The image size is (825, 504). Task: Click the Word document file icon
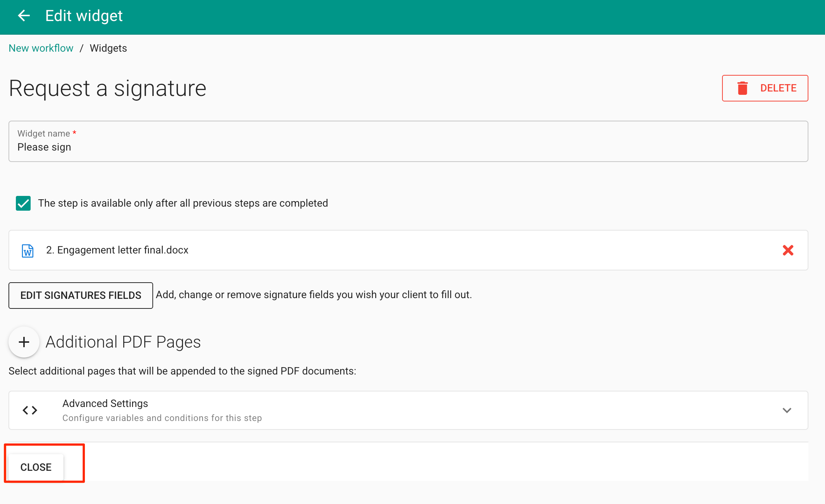(x=28, y=251)
